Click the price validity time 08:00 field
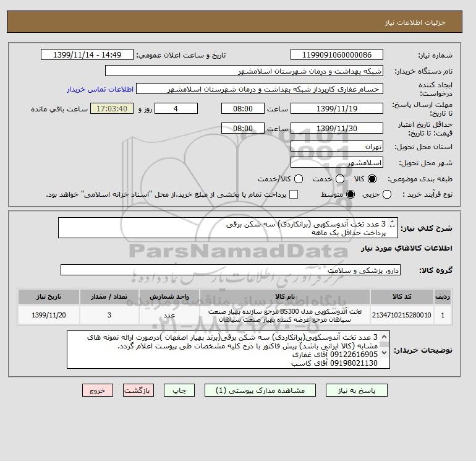The image size is (476, 461). click(243, 128)
